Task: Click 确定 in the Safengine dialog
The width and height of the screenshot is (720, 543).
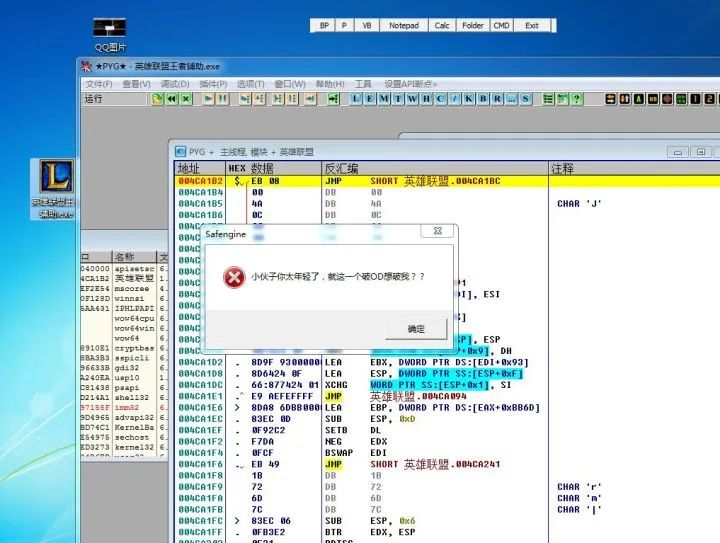Action: click(x=416, y=329)
